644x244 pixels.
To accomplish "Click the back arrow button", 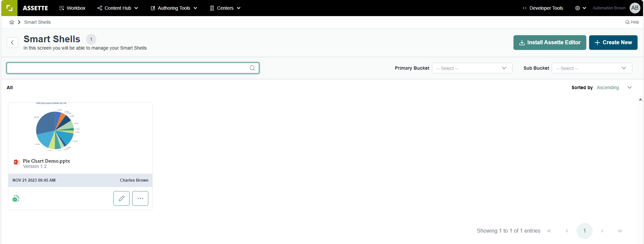I will click(12, 43).
